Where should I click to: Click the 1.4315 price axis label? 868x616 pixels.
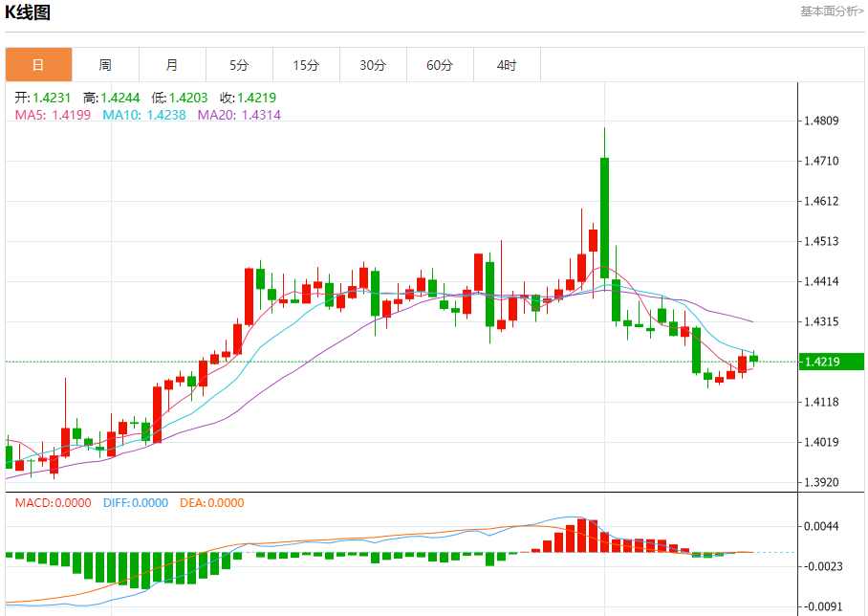pyautogui.click(x=821, y=321)
